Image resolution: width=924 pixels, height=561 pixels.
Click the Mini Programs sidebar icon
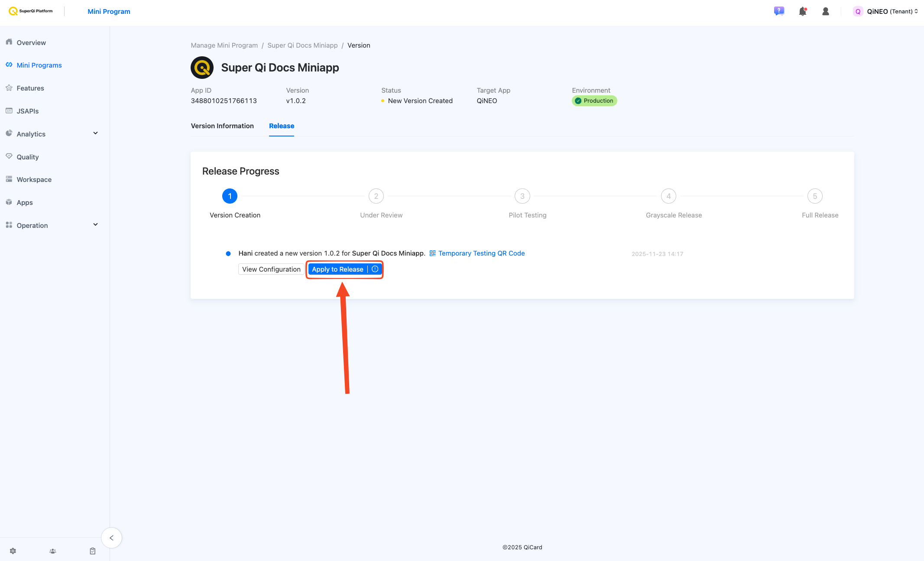(9, 65)
